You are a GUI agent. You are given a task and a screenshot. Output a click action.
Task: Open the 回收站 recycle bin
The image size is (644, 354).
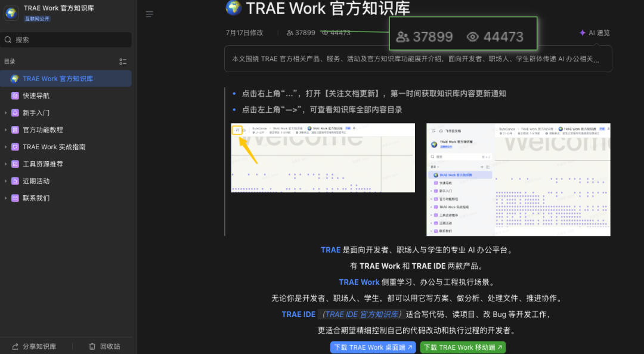click(x=105, y=347)
